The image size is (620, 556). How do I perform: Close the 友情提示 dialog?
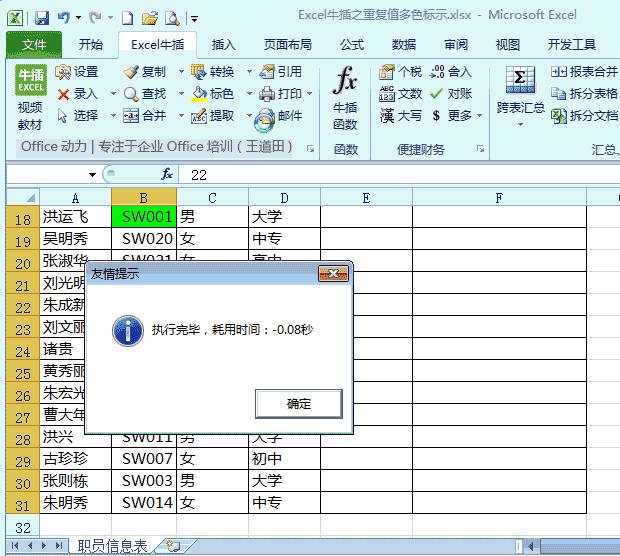tap(333, 273)
